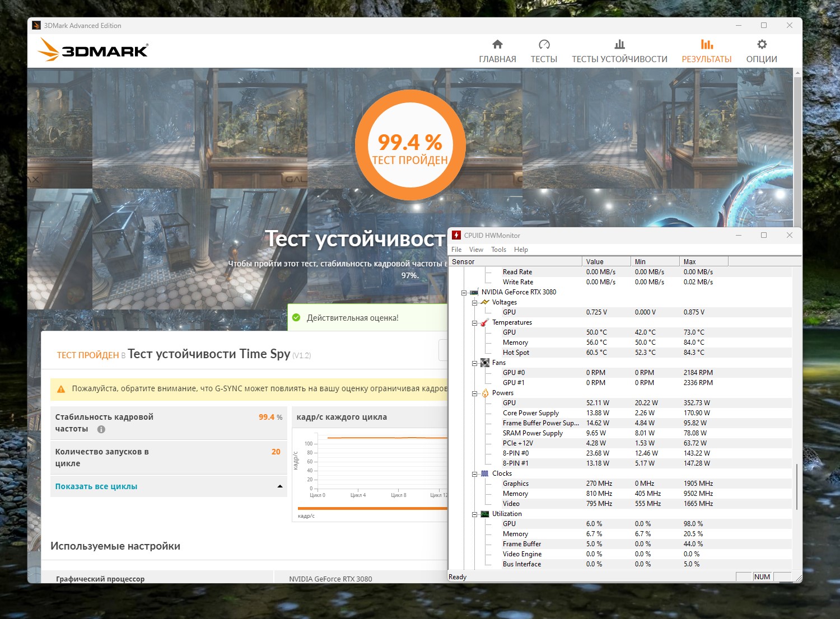The width and height of the screenshot is (840, 619).
Task: Collapse the Utilization node
Action: [x=474, y=514]
